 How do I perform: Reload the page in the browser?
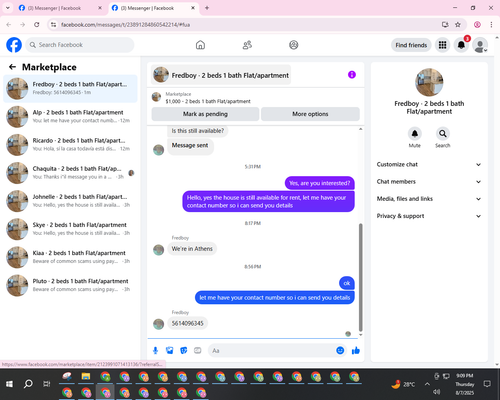click(37, 25)
